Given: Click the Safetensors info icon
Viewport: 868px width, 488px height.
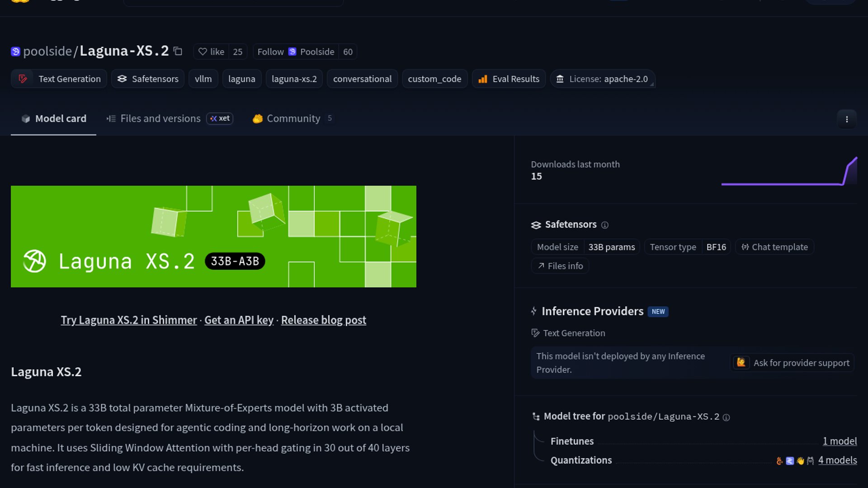Looking at the screenshot, I should point(605,225).
